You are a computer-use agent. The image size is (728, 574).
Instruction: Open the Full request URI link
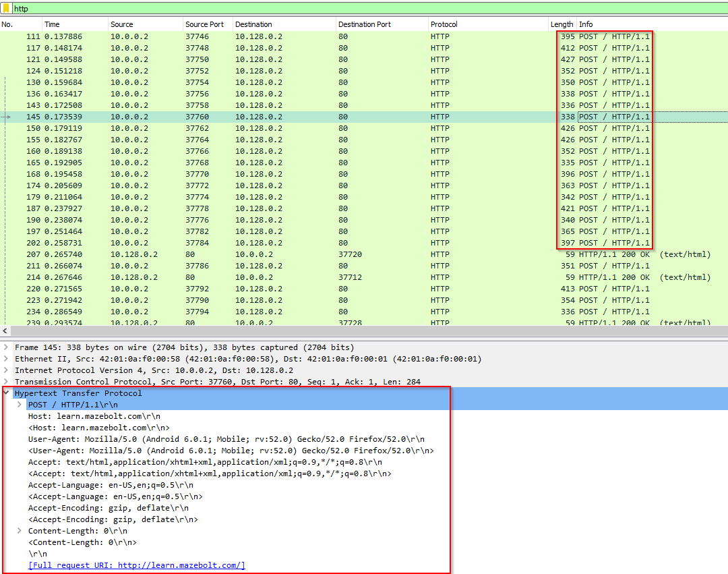[136, 565]
